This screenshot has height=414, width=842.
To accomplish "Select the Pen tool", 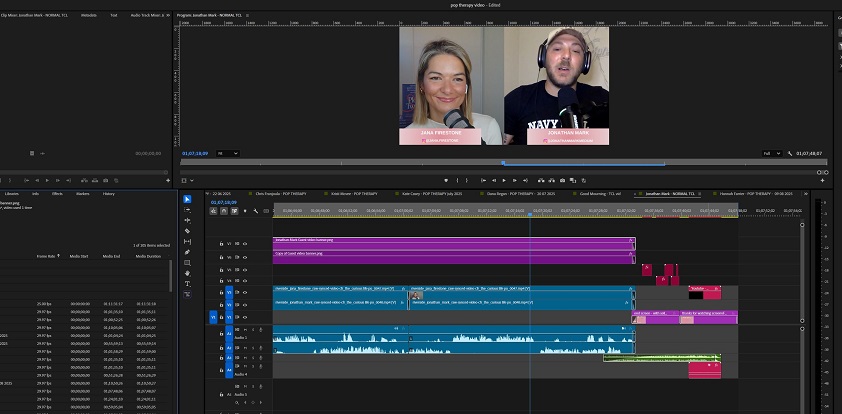I will coord(187,252).
